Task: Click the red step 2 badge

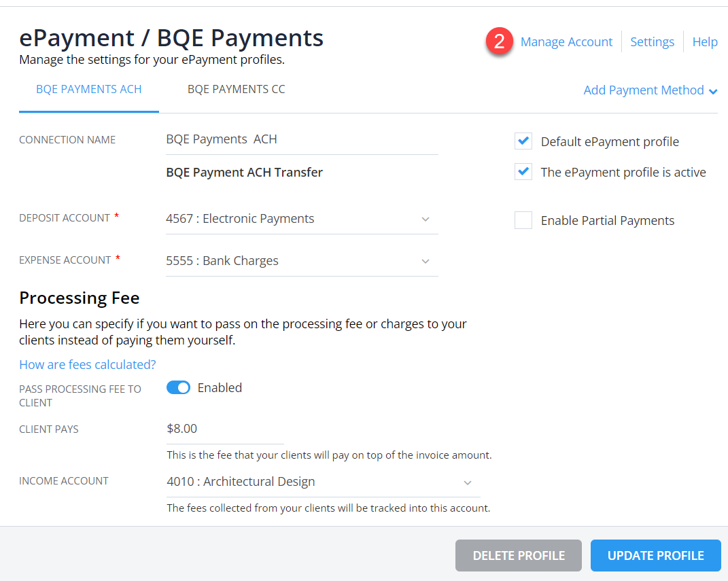Action: pyautogui.click(x=500, y=41)
